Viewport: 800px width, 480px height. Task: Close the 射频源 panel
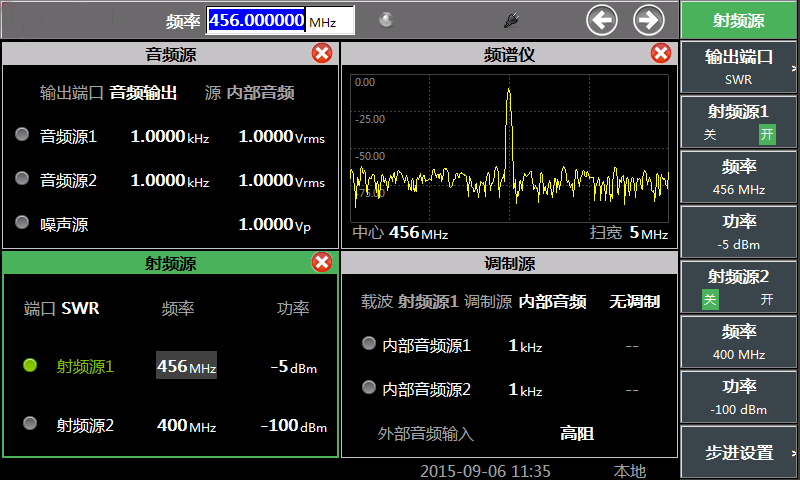(322, 262)
